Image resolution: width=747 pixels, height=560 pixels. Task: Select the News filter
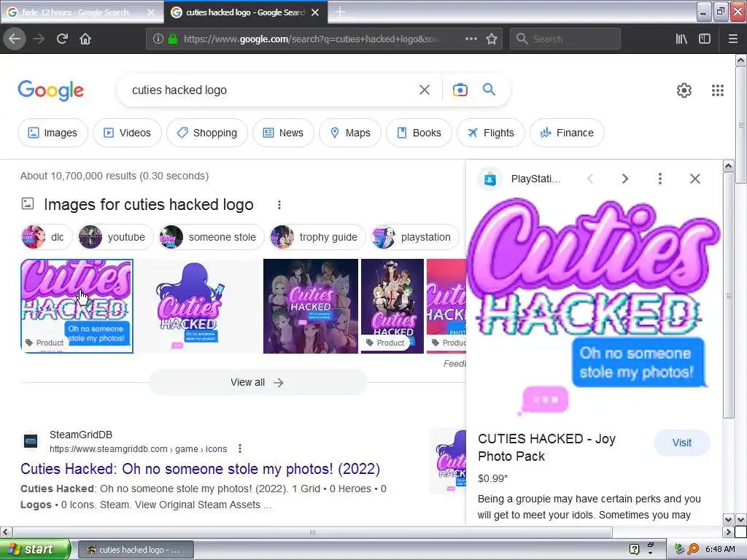283,133
